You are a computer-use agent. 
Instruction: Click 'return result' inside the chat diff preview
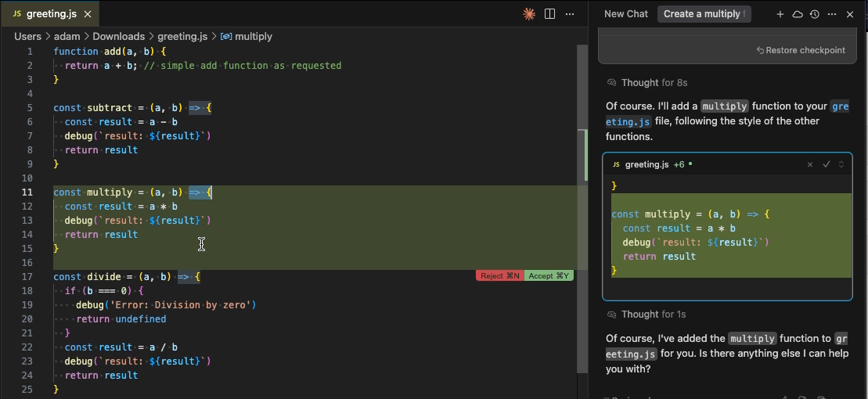pyautogui.click(x=659, y=257)
